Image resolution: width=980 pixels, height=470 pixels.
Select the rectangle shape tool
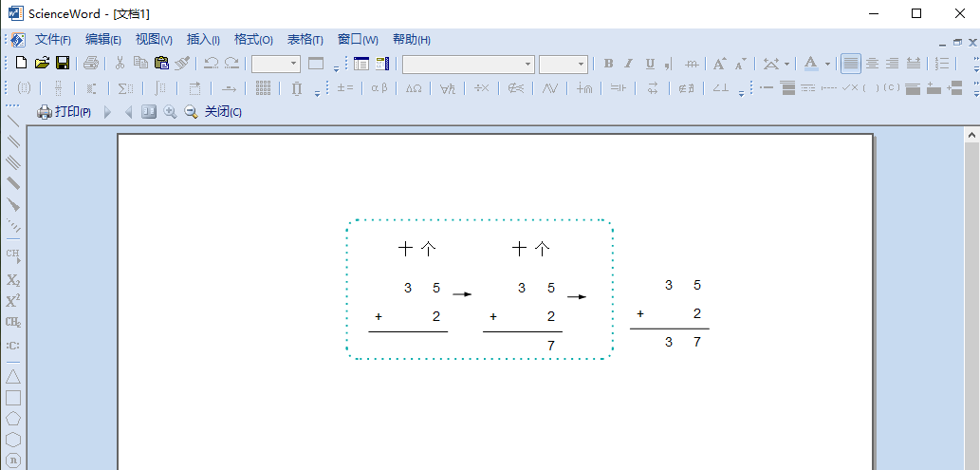(x=13, y=398)
